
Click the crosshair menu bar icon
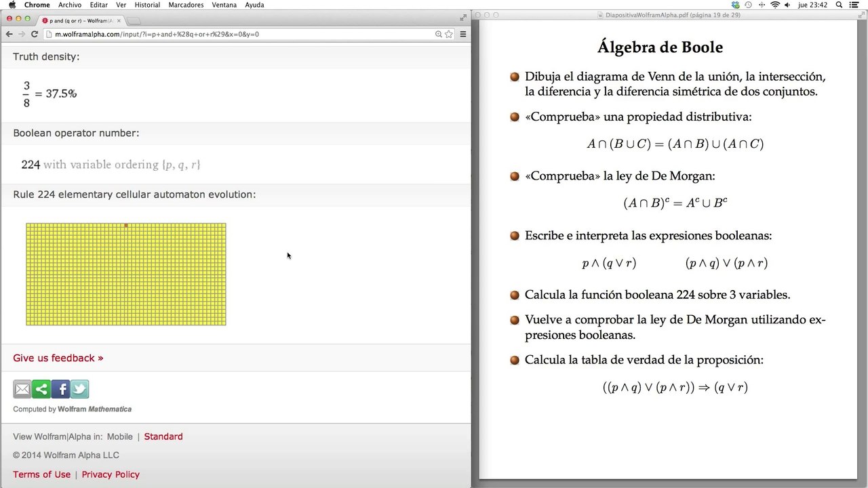(762, 5)
